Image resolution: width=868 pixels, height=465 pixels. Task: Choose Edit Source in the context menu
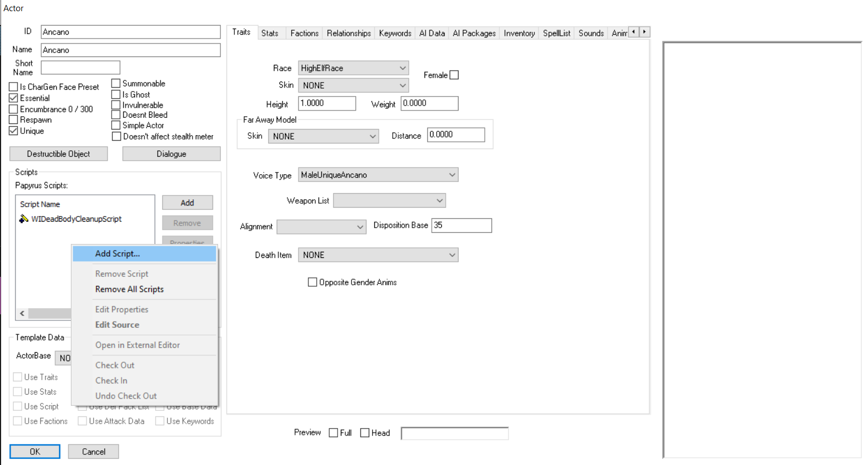point(117,324)
